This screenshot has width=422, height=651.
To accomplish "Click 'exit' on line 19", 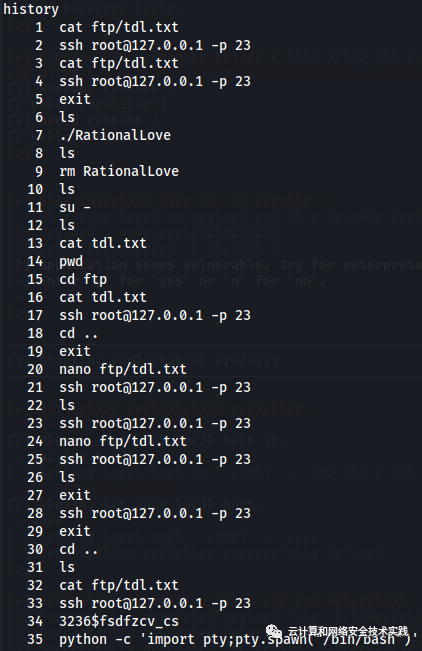I will (75, 351).
